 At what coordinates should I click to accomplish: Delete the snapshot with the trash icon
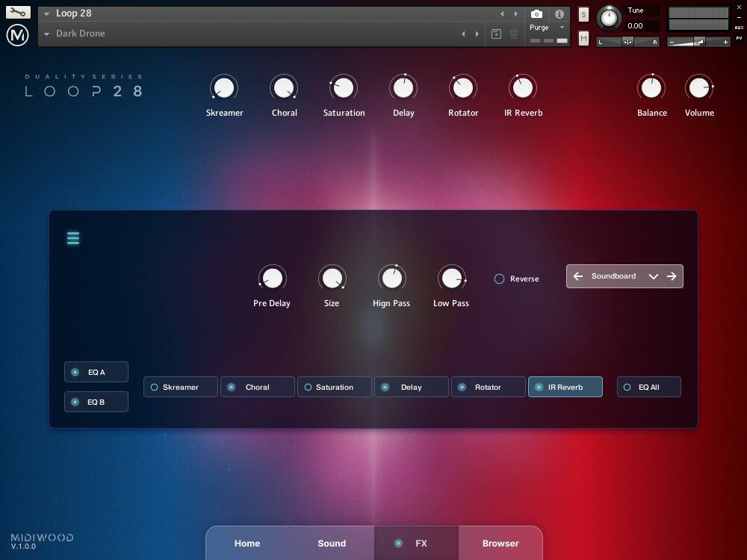[514, 34]
